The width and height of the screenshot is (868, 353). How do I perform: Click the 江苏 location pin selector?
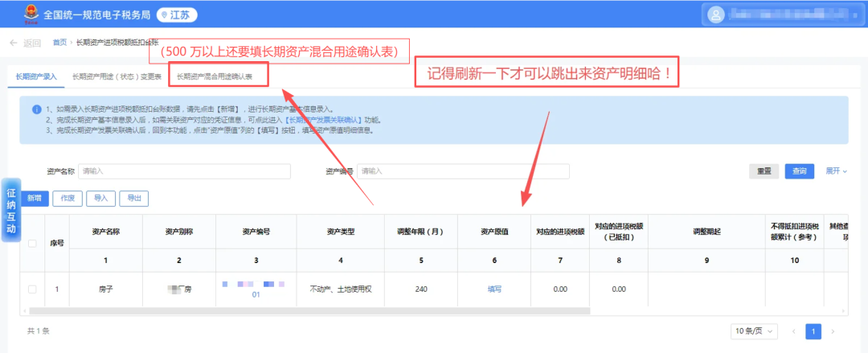point(177,15)
